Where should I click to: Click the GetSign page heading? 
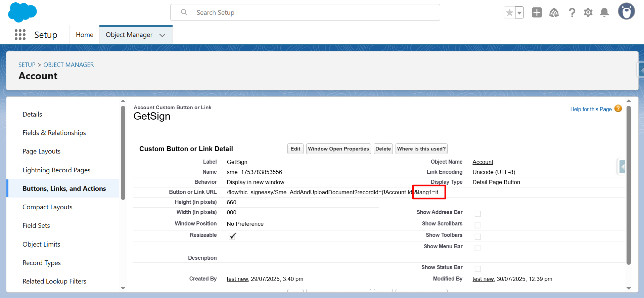(x=152, y=116)
